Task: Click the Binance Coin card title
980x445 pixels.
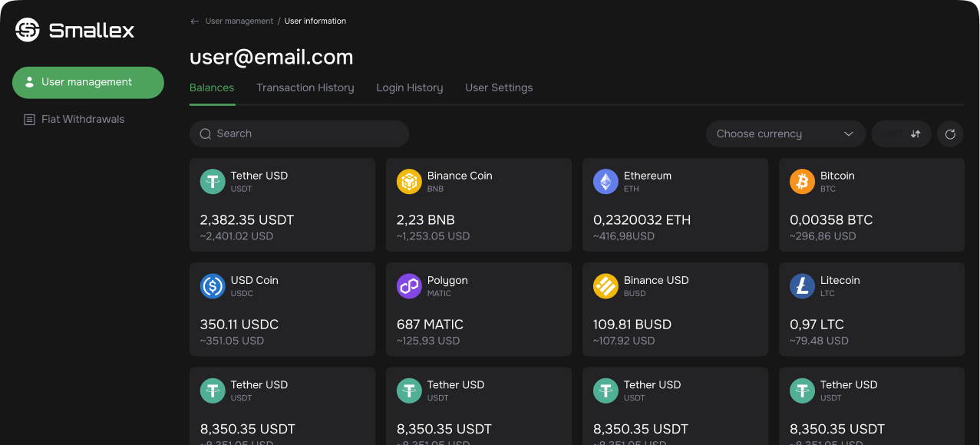Action: click(x=460, y=176)
